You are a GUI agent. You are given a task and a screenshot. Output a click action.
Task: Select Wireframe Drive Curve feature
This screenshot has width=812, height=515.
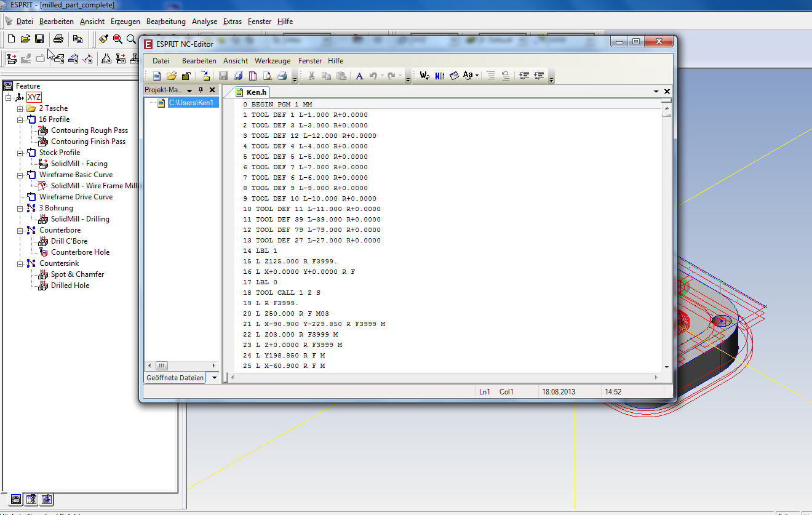pyautogui.click(x=76, y=197)
